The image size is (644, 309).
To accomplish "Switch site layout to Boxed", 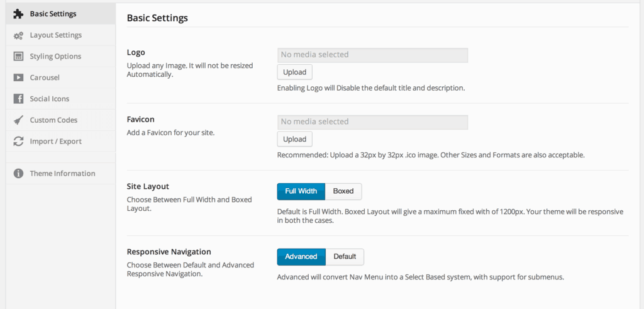I will click(343, 191).
